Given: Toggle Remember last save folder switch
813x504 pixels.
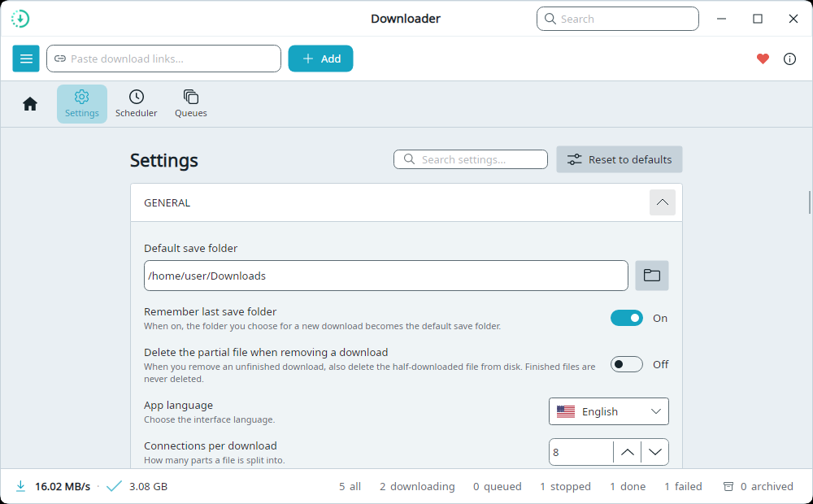Looking at the screenshot, I should coord(626,318).
